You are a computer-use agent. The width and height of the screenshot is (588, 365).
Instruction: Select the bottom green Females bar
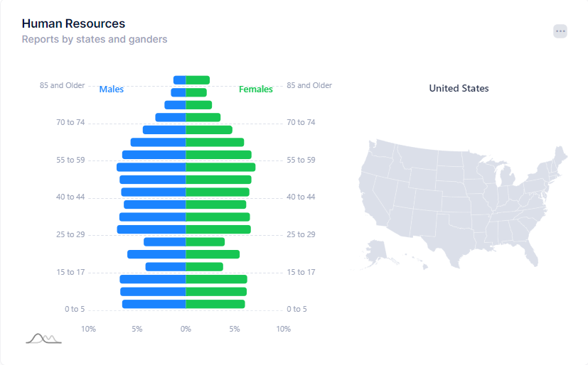215,304
